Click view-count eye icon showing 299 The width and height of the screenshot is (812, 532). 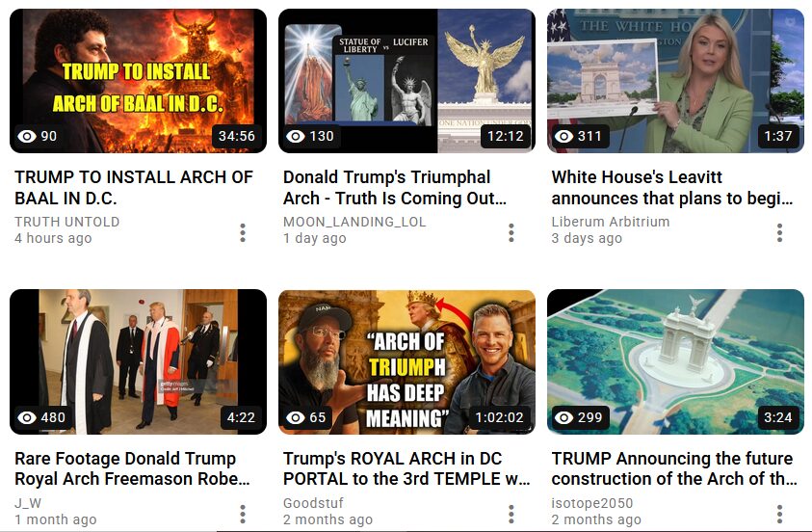pyautogui.click(x=563, y=417)
